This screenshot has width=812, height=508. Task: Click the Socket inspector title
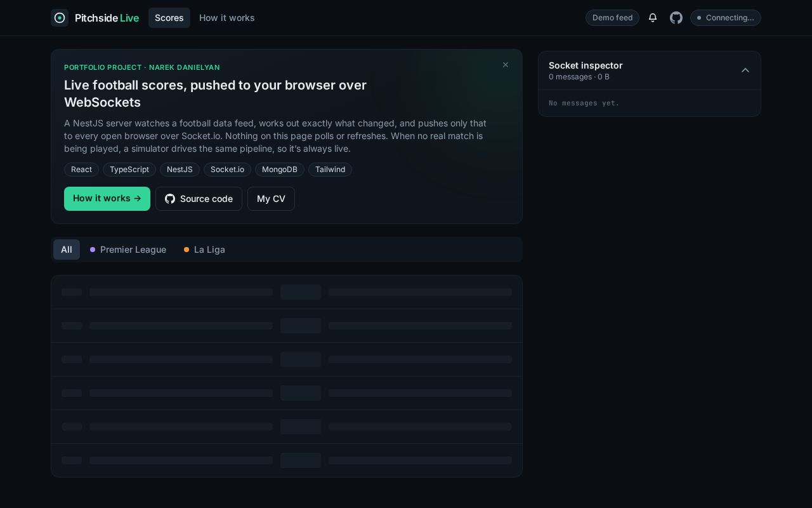pos(586,65)
